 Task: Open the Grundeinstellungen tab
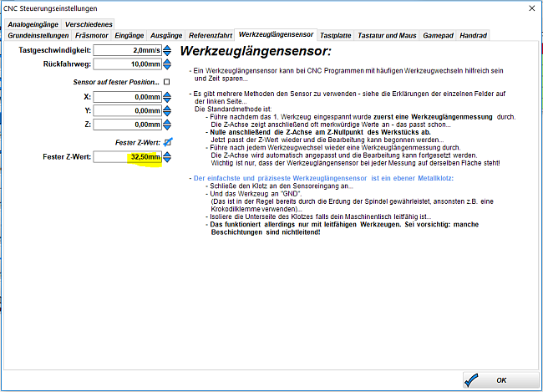(x=38, y=35)
